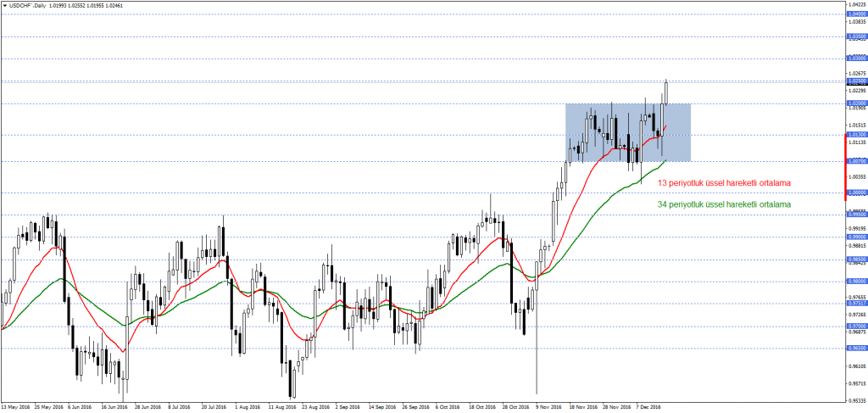Click the 1 Aug 2016 date on the time axis
Screen dimensions: 868x413
point(247,407)
